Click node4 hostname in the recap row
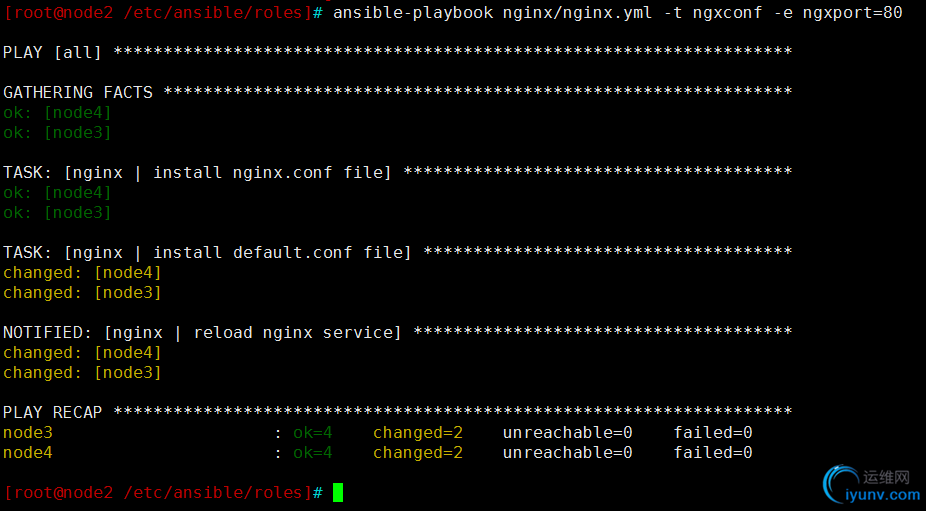The width and height of the screenshot is (926, 511). pos(28,452)
